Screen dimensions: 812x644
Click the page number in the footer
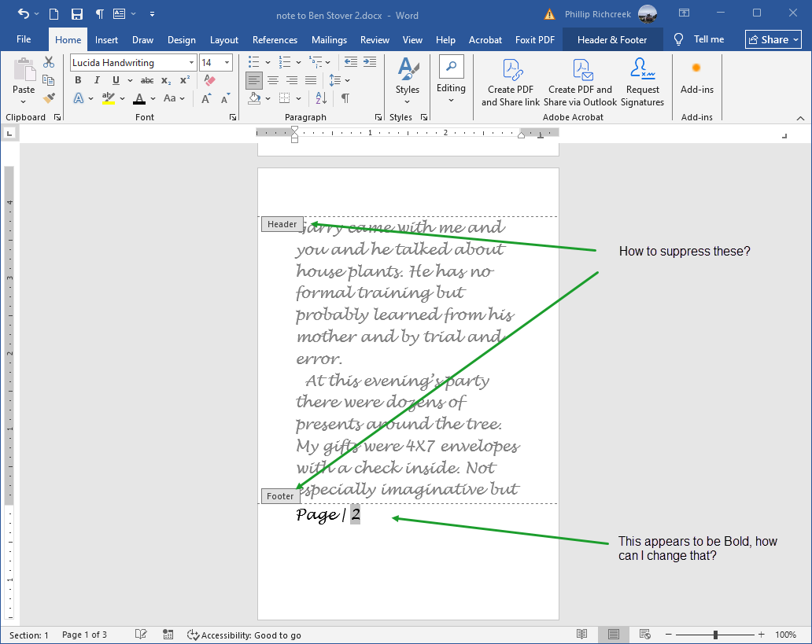[356, 514]
